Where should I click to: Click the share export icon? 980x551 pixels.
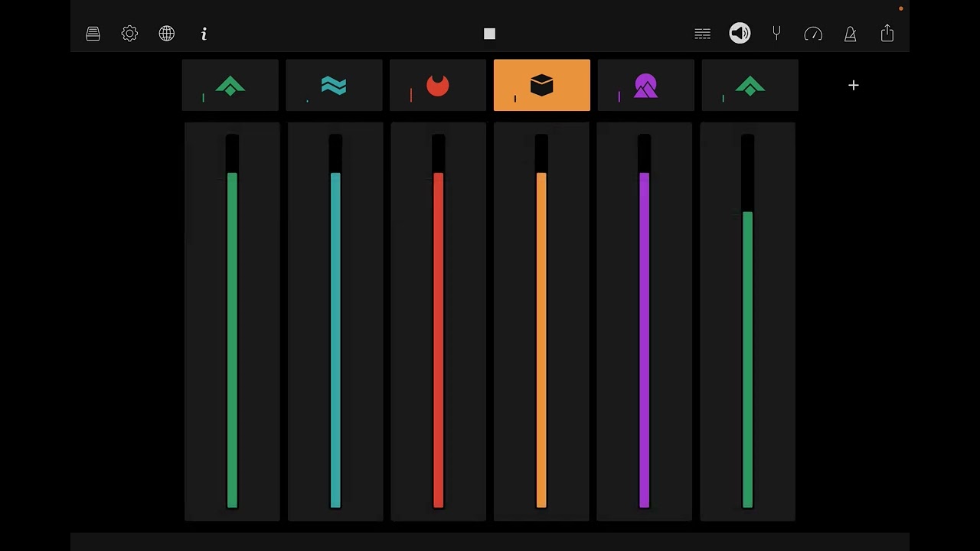tap(887, 33)
